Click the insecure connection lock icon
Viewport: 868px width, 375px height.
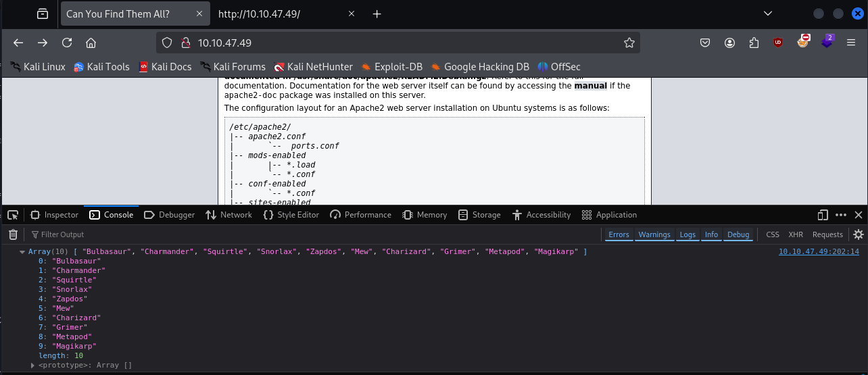tap(185, 43)
